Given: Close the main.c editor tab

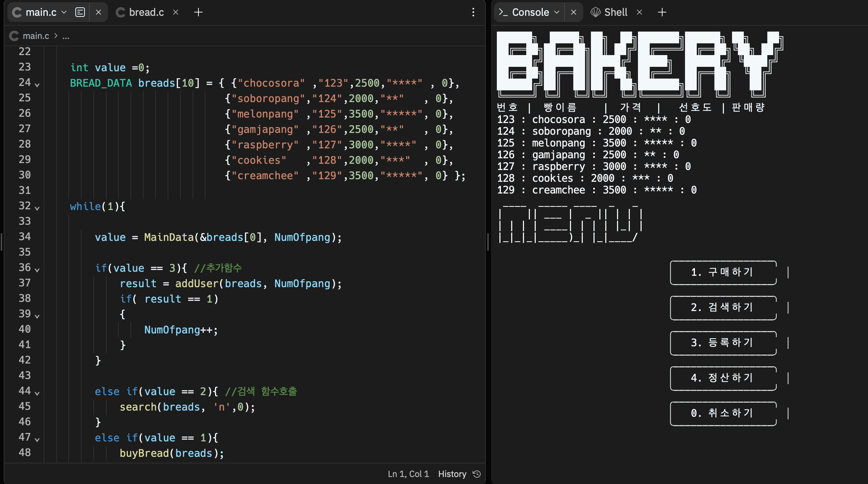Looking at the screenshot, I should point(98,12).
